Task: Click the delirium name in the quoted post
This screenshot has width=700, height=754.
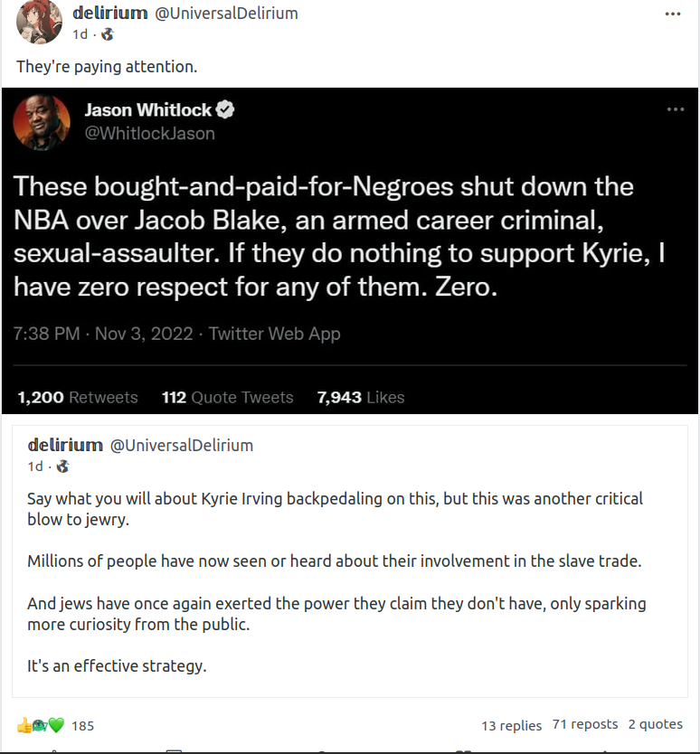Action: 65,445
